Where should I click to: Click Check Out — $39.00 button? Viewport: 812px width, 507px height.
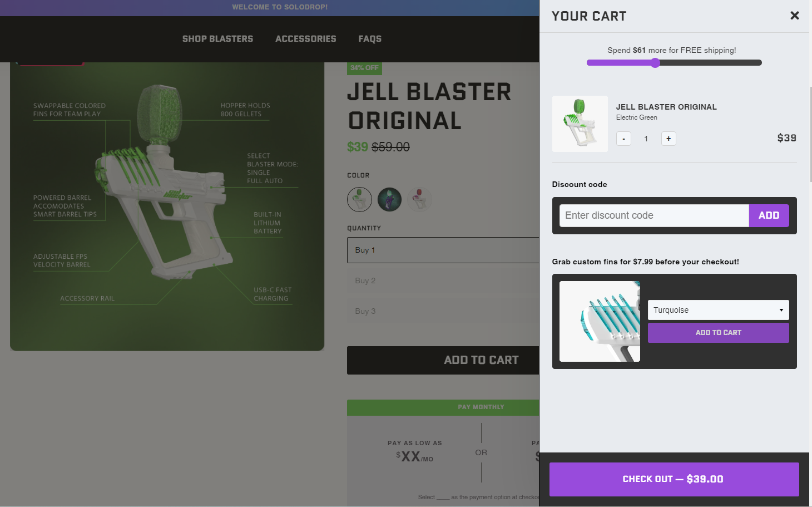coord(674,479)
